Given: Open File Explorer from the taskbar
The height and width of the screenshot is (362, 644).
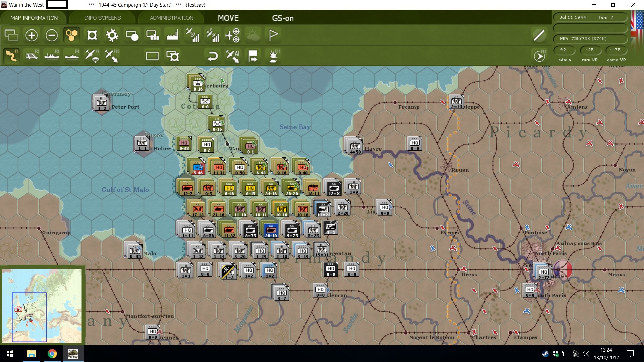Looking at the screenshot, I should pyautogui.click(x=31, y=354).
